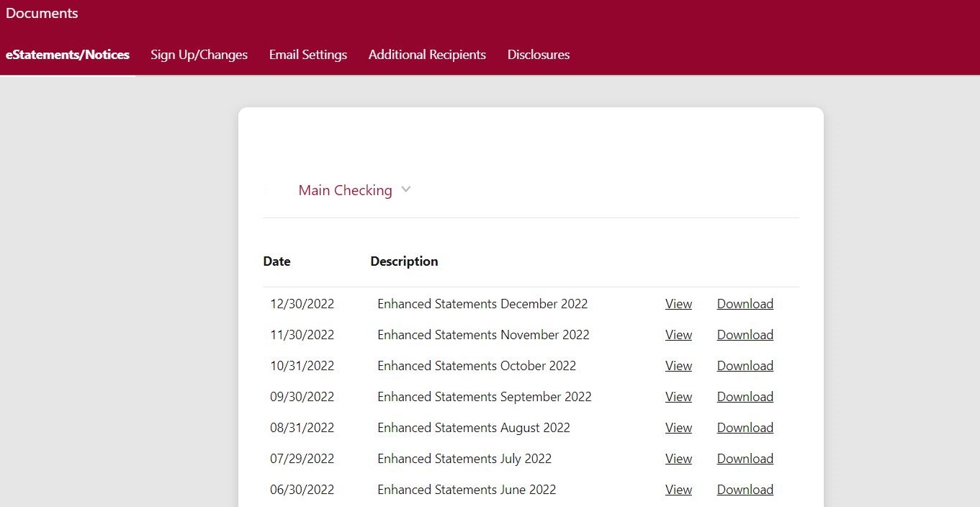
Task: View the August 2022 statement
Action: point(678,428)
